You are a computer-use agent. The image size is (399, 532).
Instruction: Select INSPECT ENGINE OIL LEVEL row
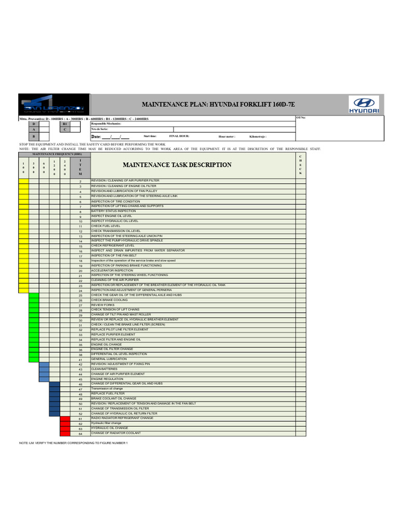click(x=193, y=216)
